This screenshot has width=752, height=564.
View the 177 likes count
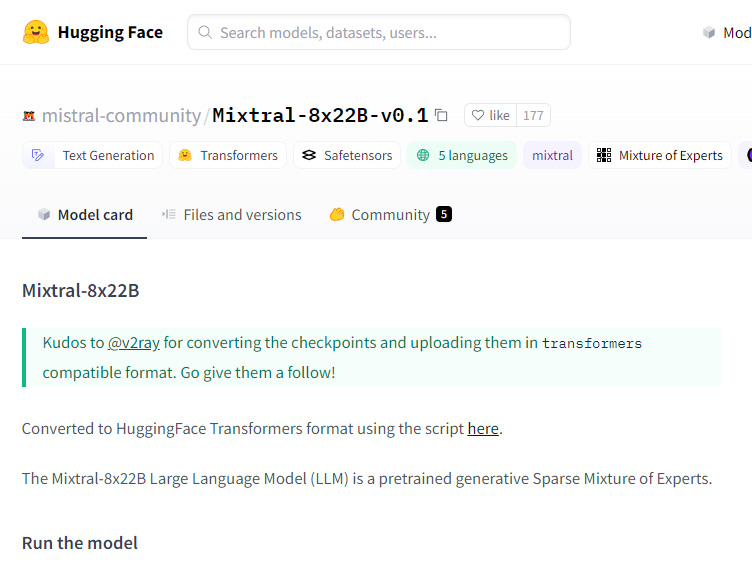[x=533, y=116]
